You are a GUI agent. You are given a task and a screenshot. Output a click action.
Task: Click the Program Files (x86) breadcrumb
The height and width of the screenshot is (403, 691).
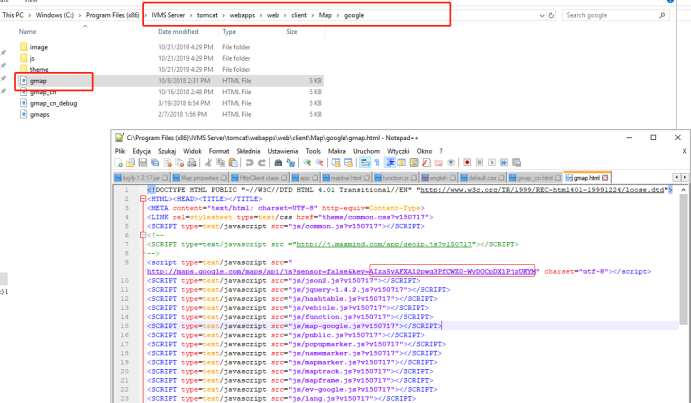click(x=112, y=15)
